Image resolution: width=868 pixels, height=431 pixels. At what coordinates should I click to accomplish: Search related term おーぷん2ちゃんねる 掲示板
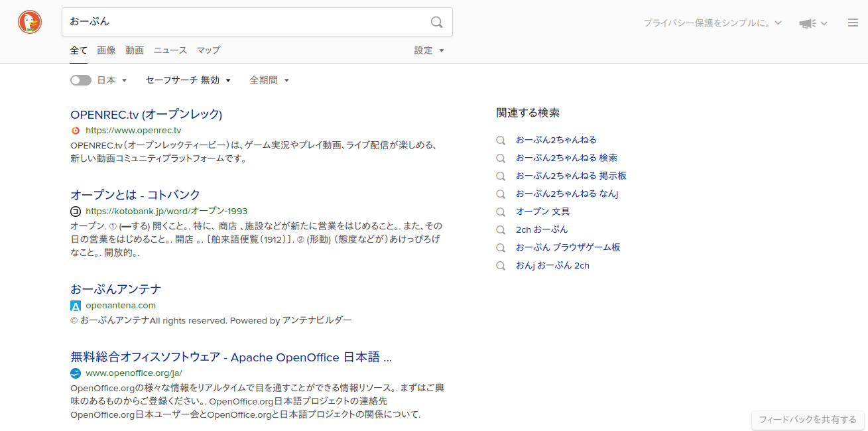click(x=572, y=176)
